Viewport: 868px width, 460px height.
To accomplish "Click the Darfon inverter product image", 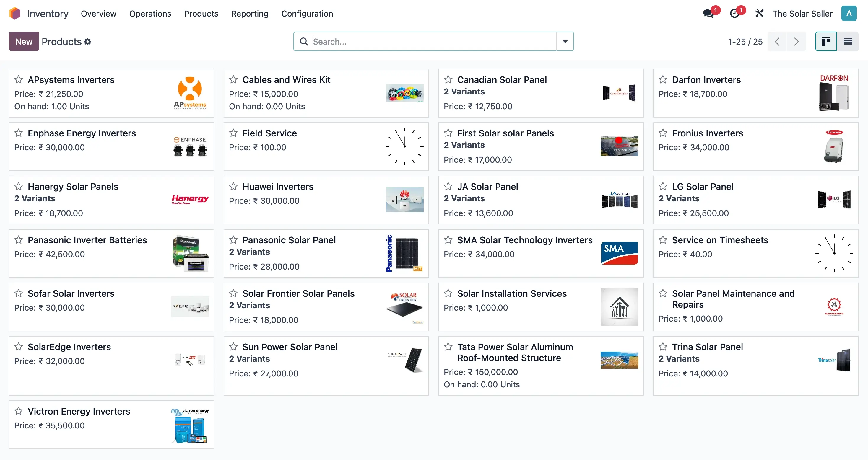I will pyautogui.click(x=834, y=93).
